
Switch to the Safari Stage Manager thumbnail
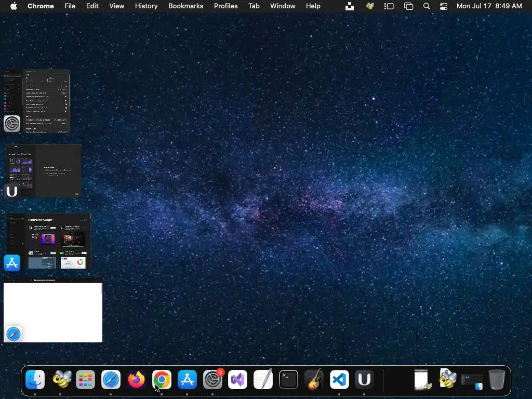pyautogui.click(x=53, y=311)
